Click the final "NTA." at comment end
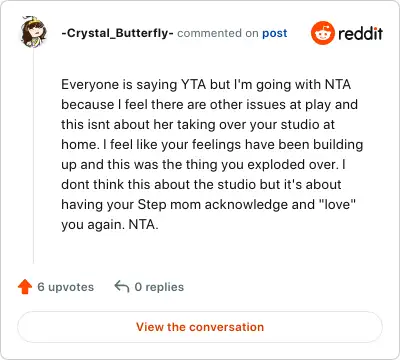The height and width of the screenshot is (360, 400). (x=143, y=224)
